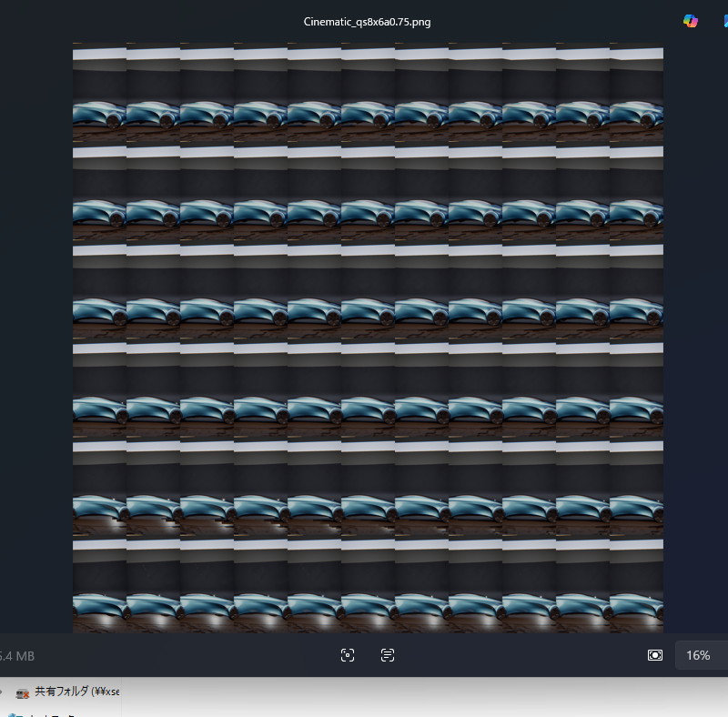The height and width of the screenshot is (717, 728).
Task: Click the partially visible blue icon beside Copilot
Action: click(724, 21)
